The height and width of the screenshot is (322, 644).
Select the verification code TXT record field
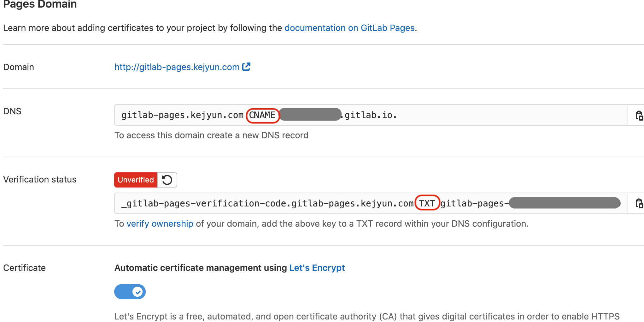(x=371, y=203)
